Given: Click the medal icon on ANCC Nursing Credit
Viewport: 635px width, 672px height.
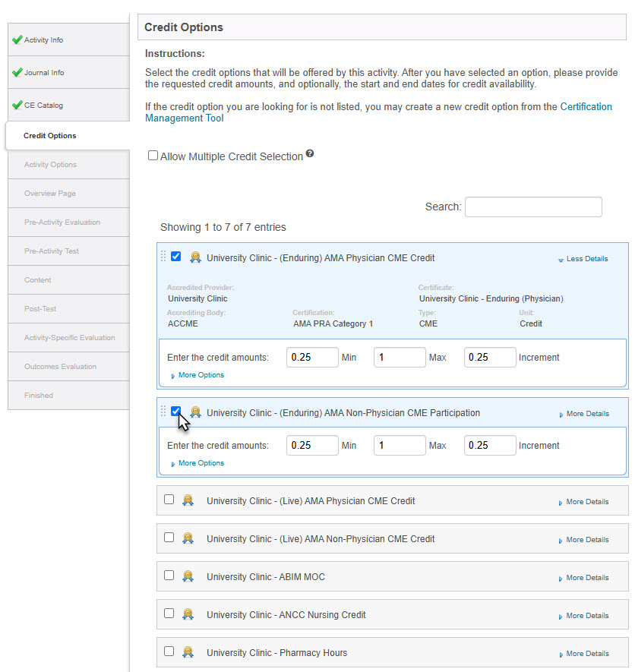Looking at the screenshot, I should click(188, 614).
